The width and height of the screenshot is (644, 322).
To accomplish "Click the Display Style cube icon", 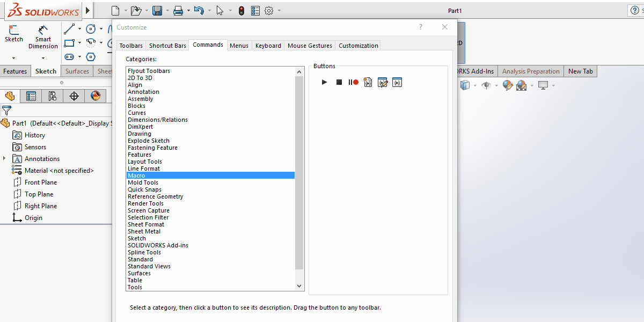I will point(465,85).
